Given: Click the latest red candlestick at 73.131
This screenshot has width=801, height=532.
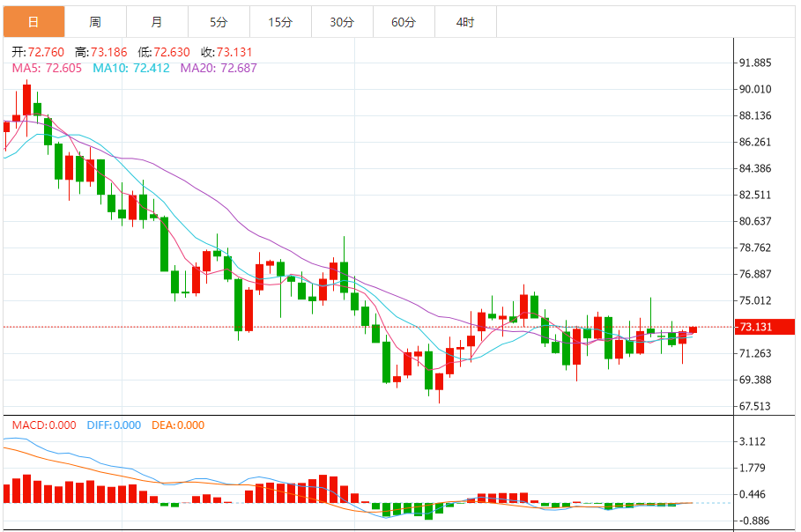Looking at the screenshot, I should 693,329.
